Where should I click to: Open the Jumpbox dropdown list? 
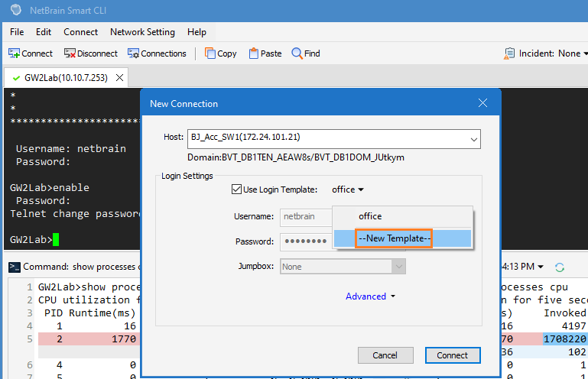[398, 267]
